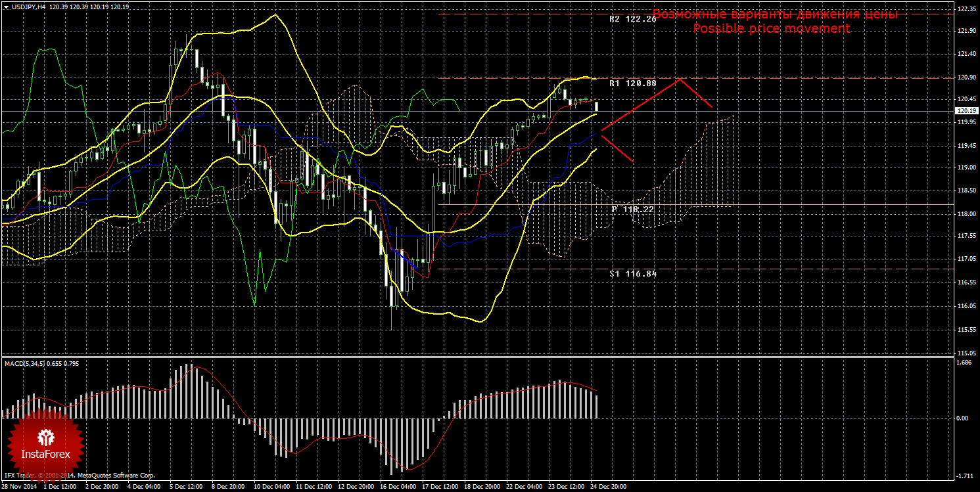
Task: Click the 1.686 MACD scale value
Action: (x=964, y=362)
